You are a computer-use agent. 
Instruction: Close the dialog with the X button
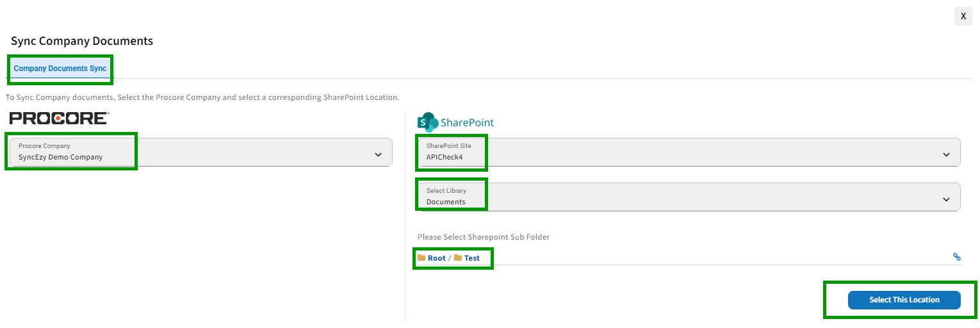pyautogui.click(x=963, y=16)
